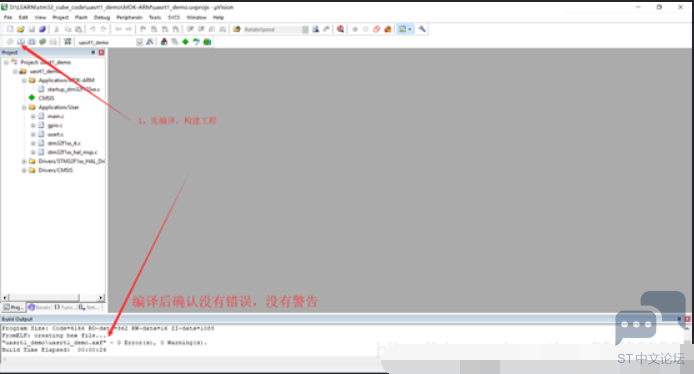
Task: Click the Redo arrow icon
Action: 104,29
